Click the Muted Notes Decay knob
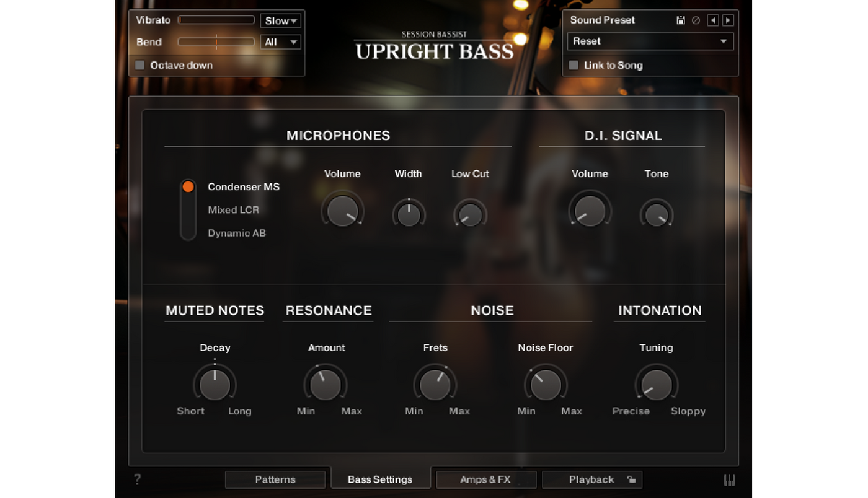This screenshot has width=868, height=498. pyautogui.click(x=215, y=385)
